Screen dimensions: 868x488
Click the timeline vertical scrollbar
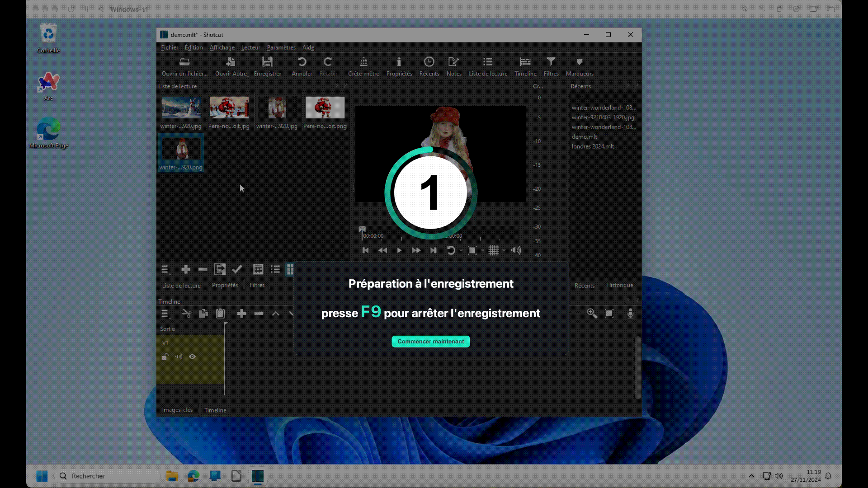pos(637,367)
